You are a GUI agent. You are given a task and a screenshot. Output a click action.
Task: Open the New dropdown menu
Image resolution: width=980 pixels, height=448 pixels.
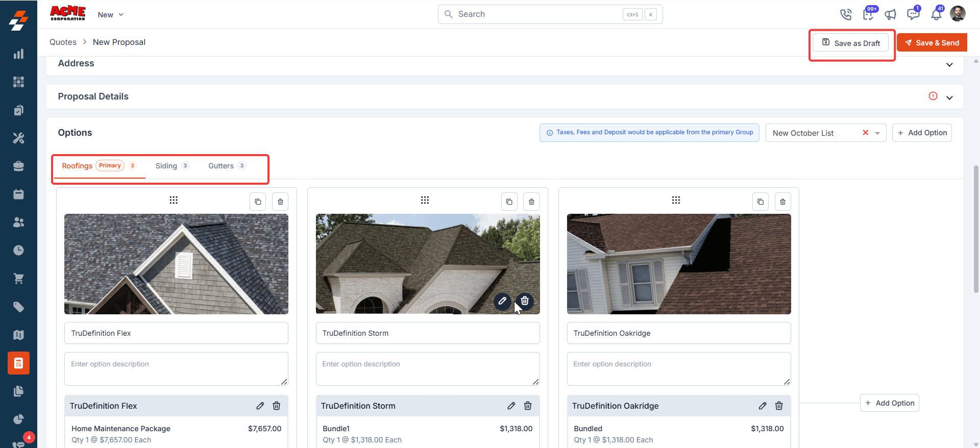(x=111, y=15)
